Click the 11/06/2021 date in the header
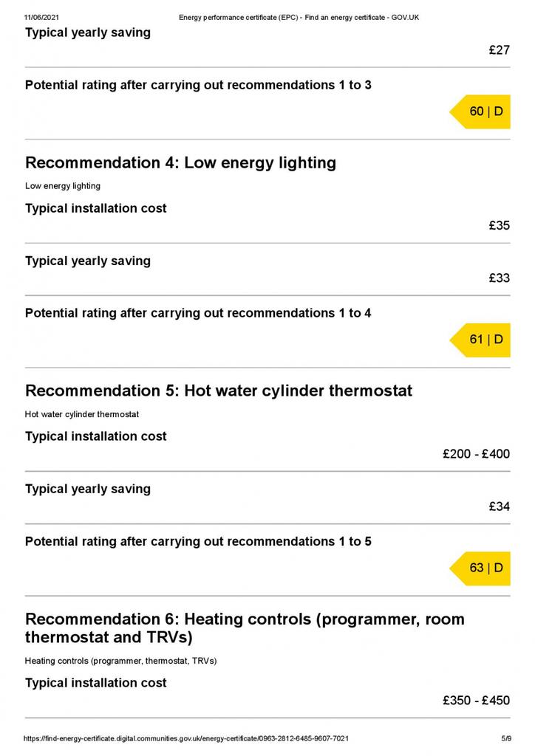The width and height of the screenshot is (535, 756). (x=41, y=18)
